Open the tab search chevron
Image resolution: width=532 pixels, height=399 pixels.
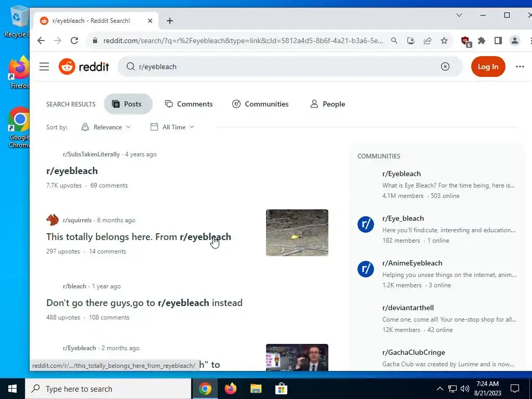tap(459, 15)
